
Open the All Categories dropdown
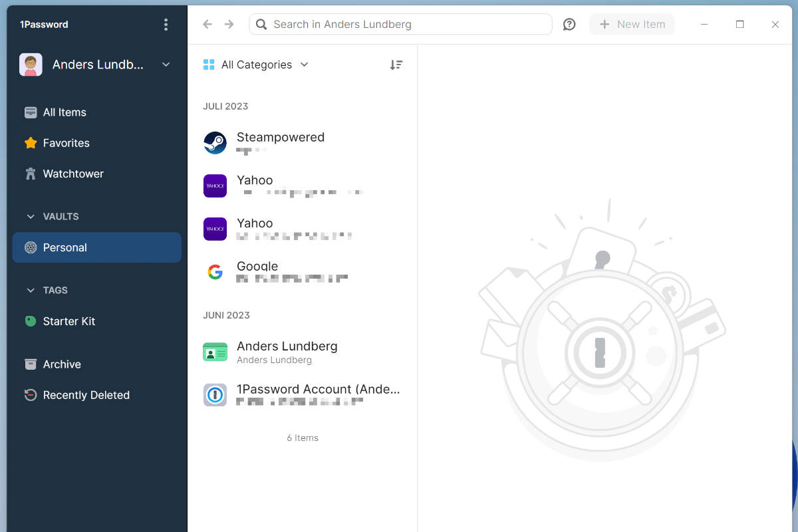coord(256,65)
